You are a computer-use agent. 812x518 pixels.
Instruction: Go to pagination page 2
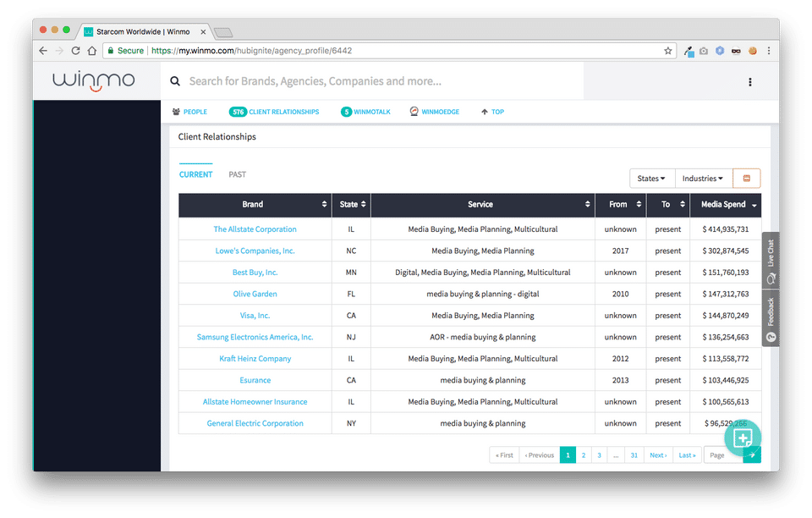point(584,455)
